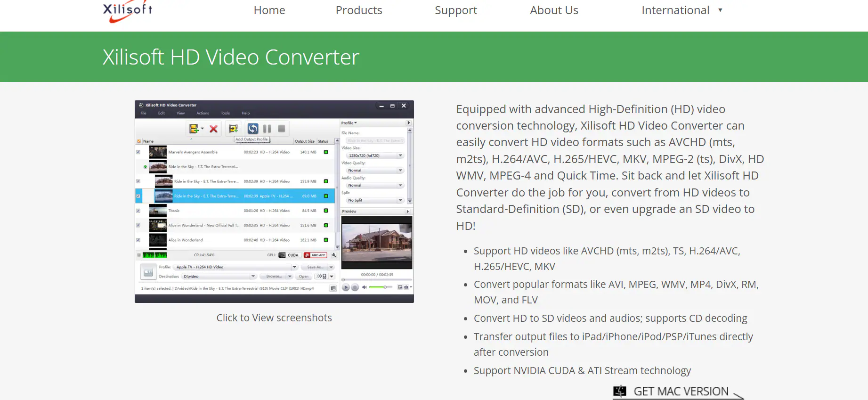Open the Profile dropdown showing Apple TV
868x400 pixels.
tap(236, 267)
